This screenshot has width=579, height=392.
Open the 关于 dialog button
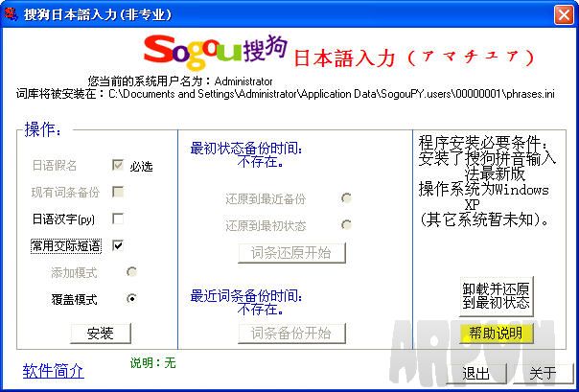pyautogui.click(x=543, y=373)
